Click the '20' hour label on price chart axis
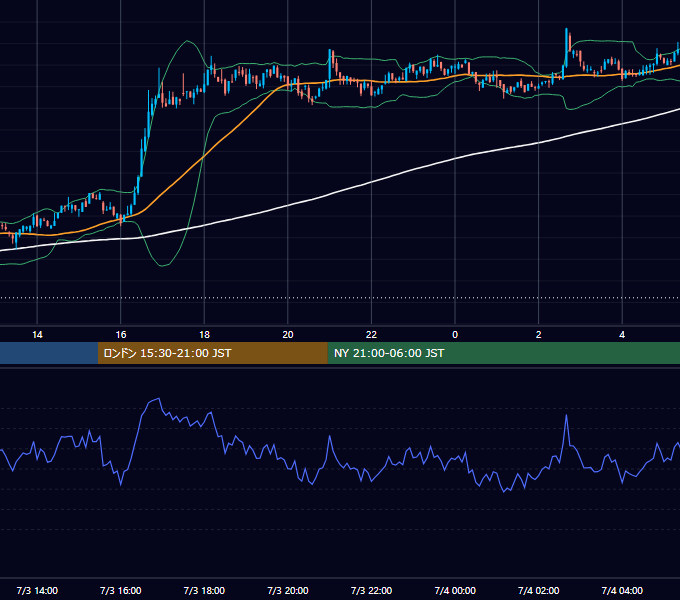This screenshot has height=600, width=680. (x=288, y=335)
